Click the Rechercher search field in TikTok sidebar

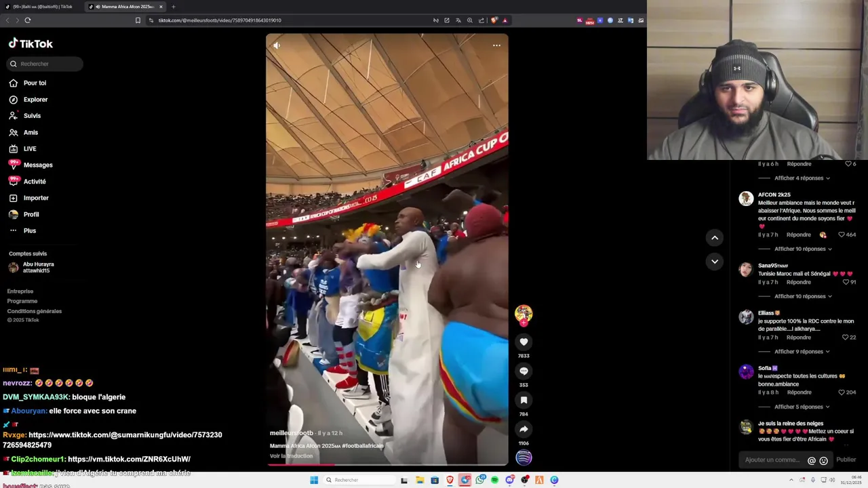coord(45,64)
